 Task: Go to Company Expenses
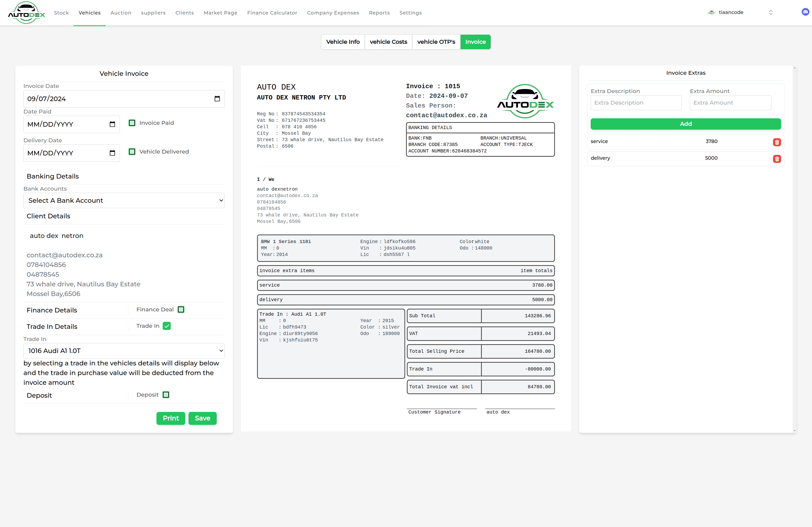click(x=333, y=13)
